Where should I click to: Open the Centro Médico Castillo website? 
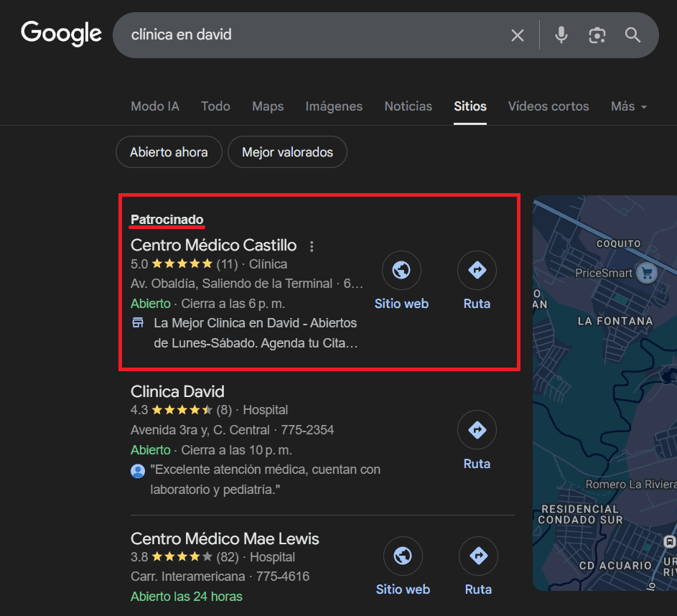coord(401,270)
